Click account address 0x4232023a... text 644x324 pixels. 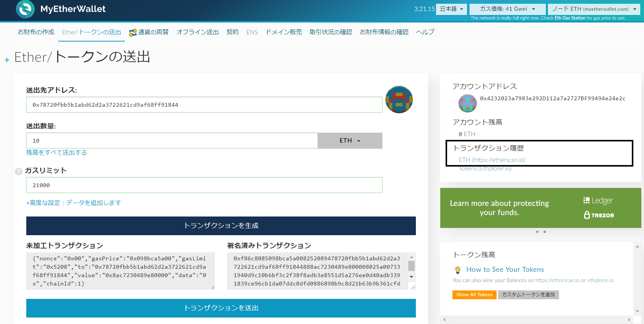553,98
